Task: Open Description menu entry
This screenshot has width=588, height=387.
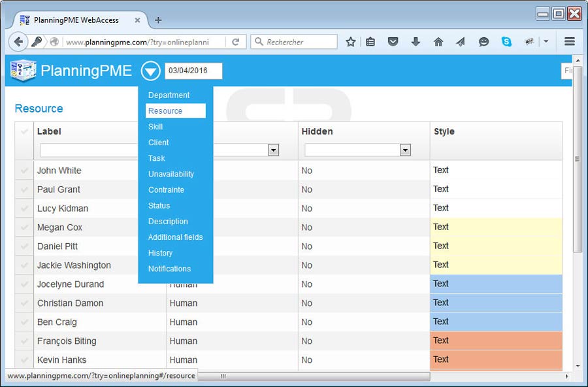Action: (168, 222)
